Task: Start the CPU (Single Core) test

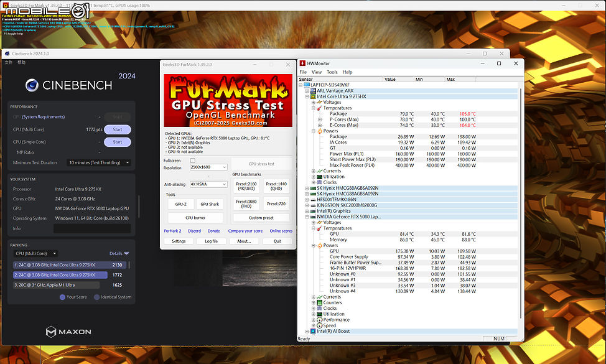Action: (118, 142)
